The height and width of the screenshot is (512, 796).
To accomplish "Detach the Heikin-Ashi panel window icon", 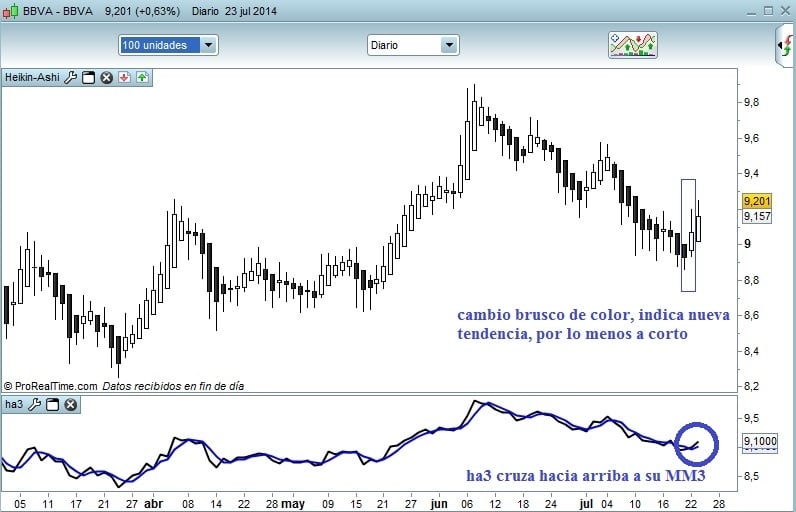I will tap(88, 78).
